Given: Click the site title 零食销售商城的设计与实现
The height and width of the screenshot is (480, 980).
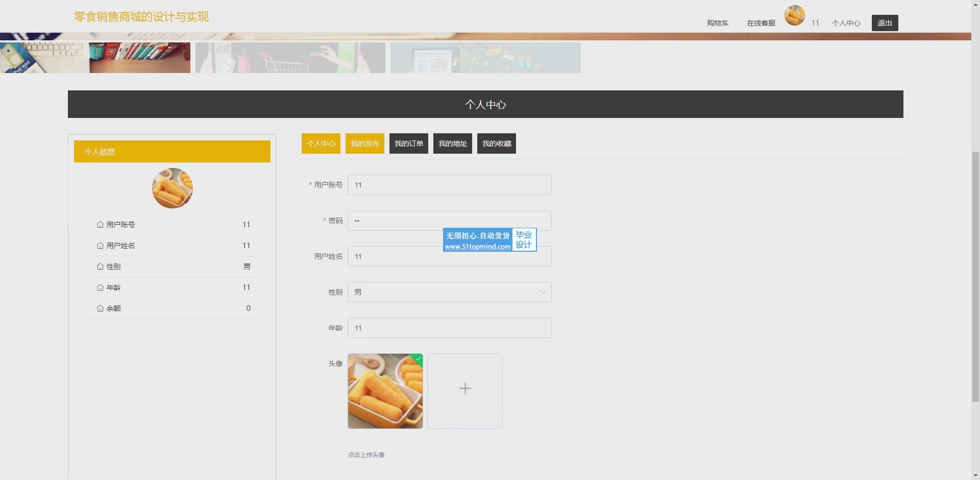Looking at the screenshot, I should tap(141, 17).
